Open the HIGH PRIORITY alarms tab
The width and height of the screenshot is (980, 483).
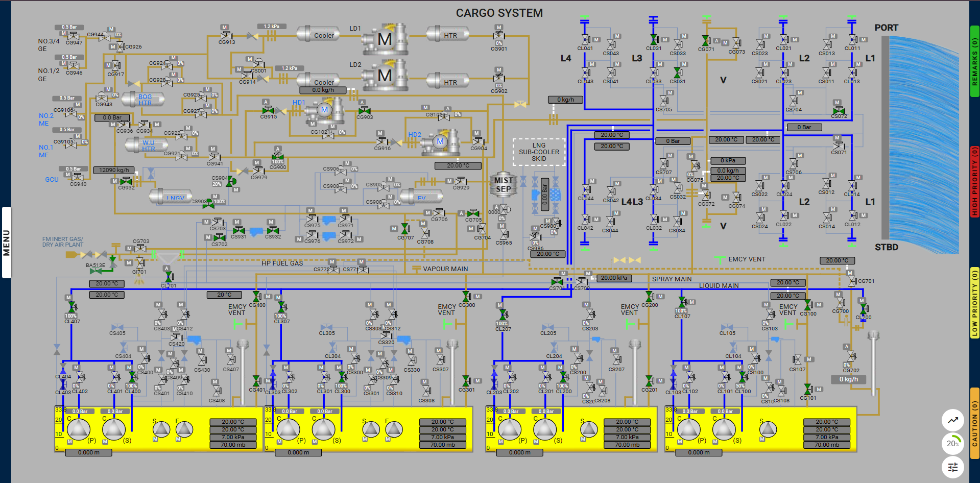[974, 181]
